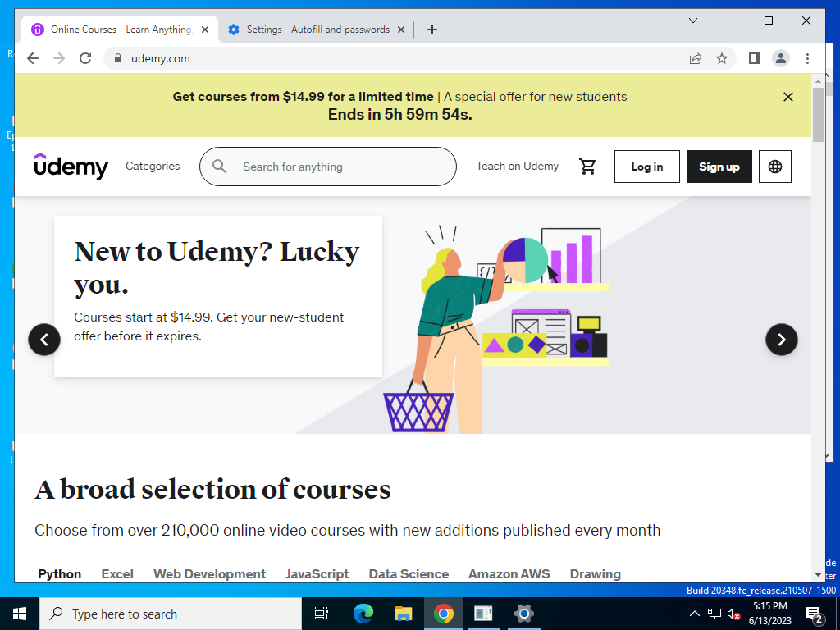Image resolution: width=840 pixels, height=630 pixels.
Task: Click the Log in button
Action: (x=646, y=167)
